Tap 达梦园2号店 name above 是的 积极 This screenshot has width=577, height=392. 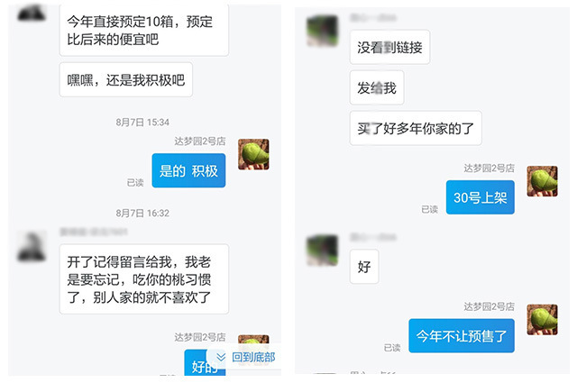pyautogui.click(x=200, y=141)
